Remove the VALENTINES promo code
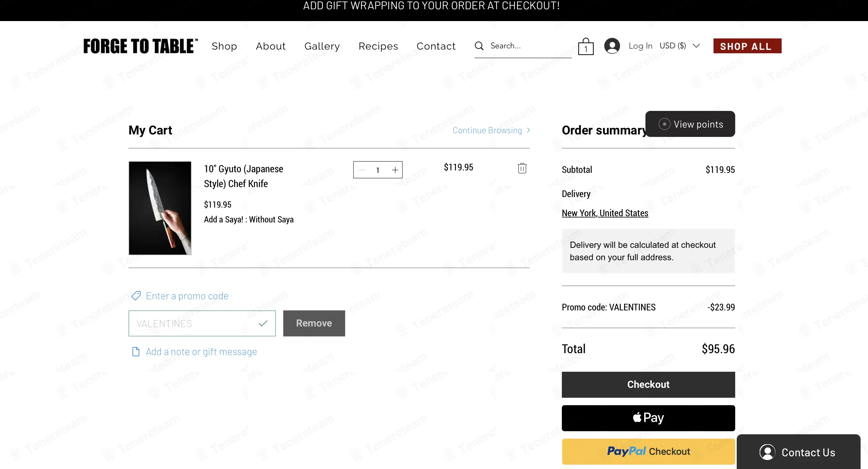The height and width of the screenshot is (469, 868). tap(314, 323)
